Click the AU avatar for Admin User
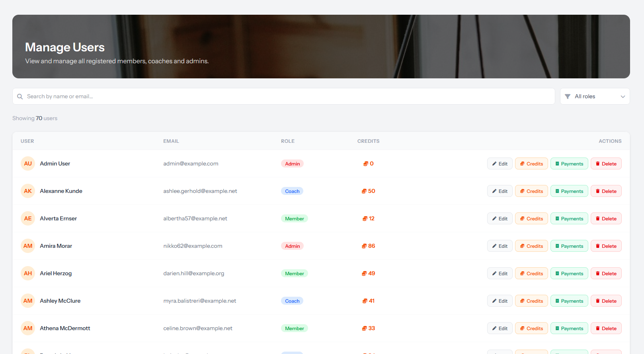The width and height of the screenshot is (644, 354). [28, 163]
